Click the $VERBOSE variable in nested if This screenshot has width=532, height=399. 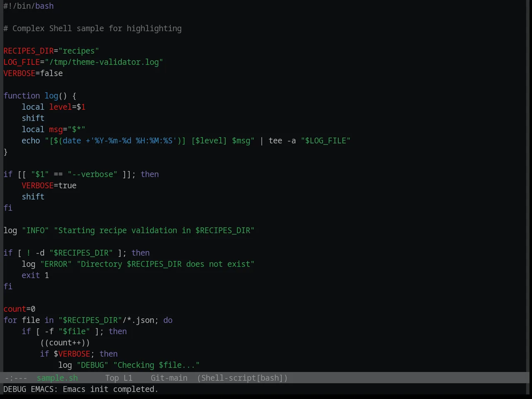72,354
